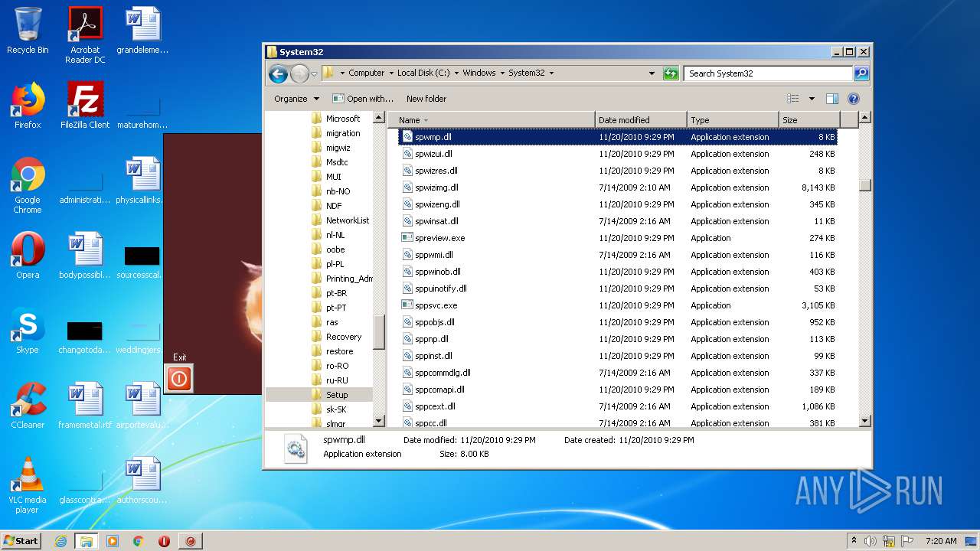Sort by Date modified column

tap(641, 120)
